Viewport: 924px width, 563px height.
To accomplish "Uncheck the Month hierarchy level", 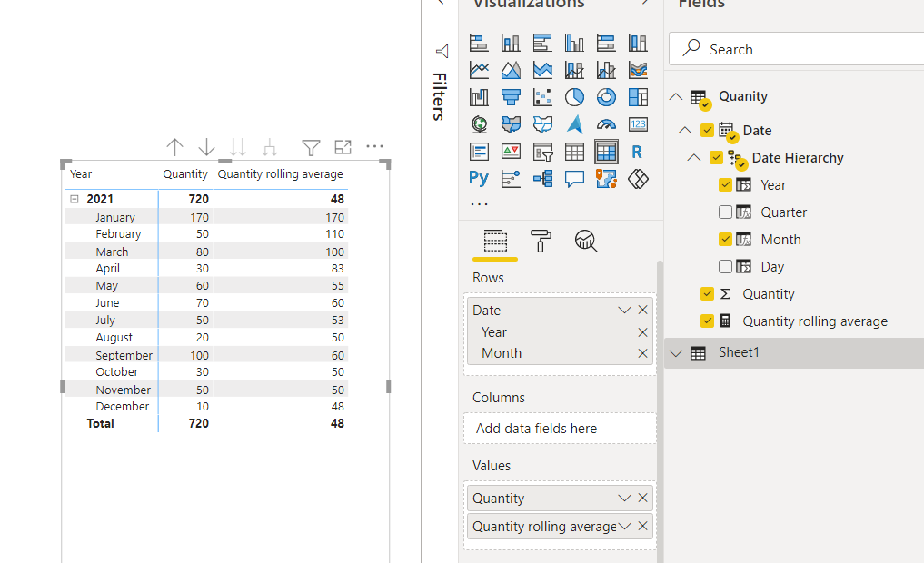I will click(725, 239).
